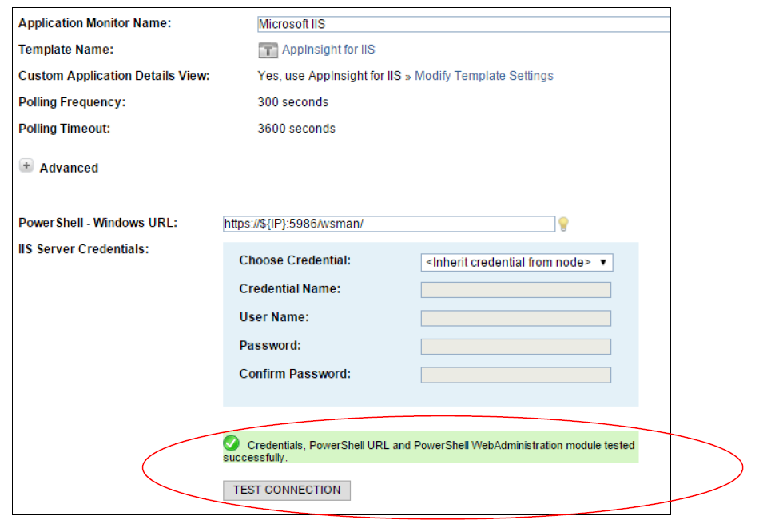
Task: Click the Application Monitor Name field
Action: coord(463,24)
